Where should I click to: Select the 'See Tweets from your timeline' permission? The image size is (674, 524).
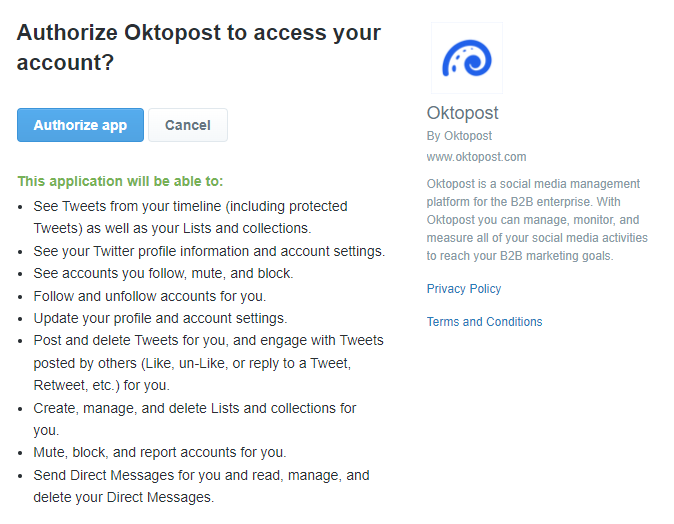(x=190, y=217)
